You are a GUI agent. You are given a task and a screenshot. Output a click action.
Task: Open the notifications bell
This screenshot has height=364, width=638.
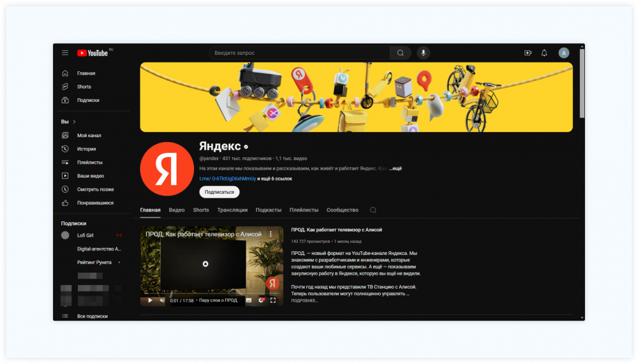[544, 53]
